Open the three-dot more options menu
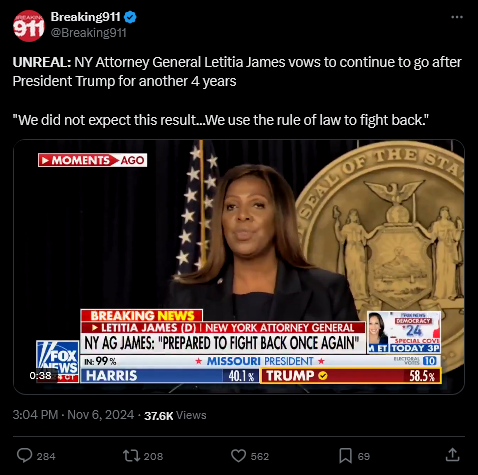This screenshot has width=478, height=475. pyautogui.click(x=457, y=17)
